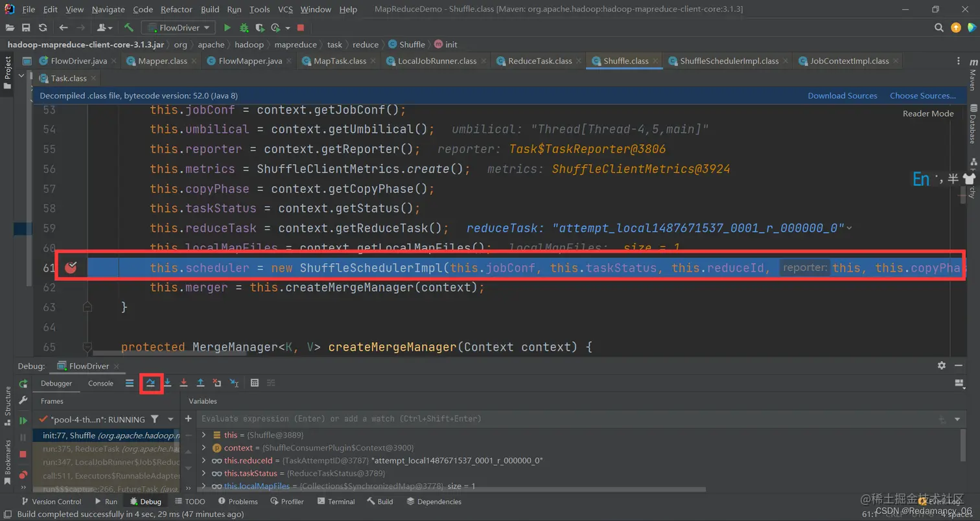The image size is (980, 521).
Task: Click the Resume Program icon
Action: click(23, 421)
